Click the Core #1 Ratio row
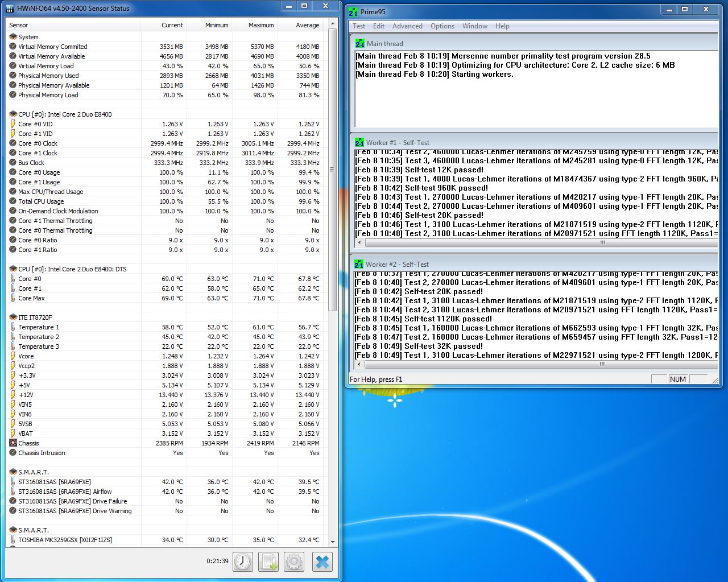This screenshot has width=728, height=582. [165, 250]
